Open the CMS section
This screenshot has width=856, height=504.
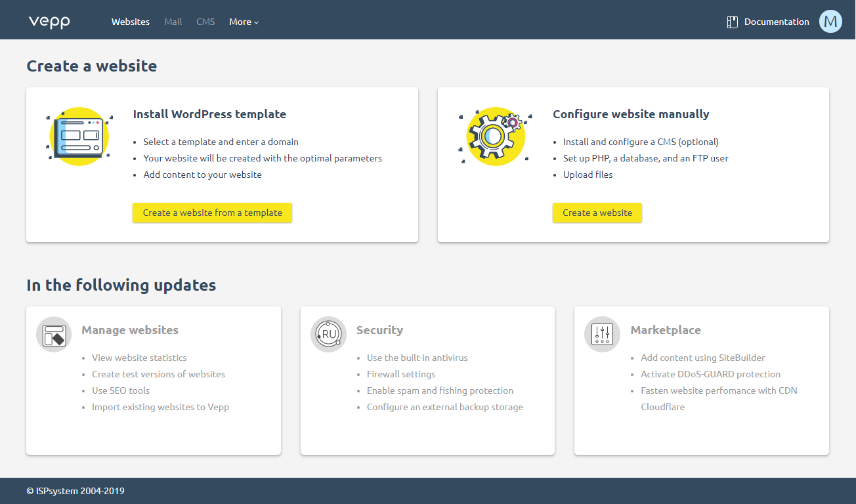(x=205, y=22)
